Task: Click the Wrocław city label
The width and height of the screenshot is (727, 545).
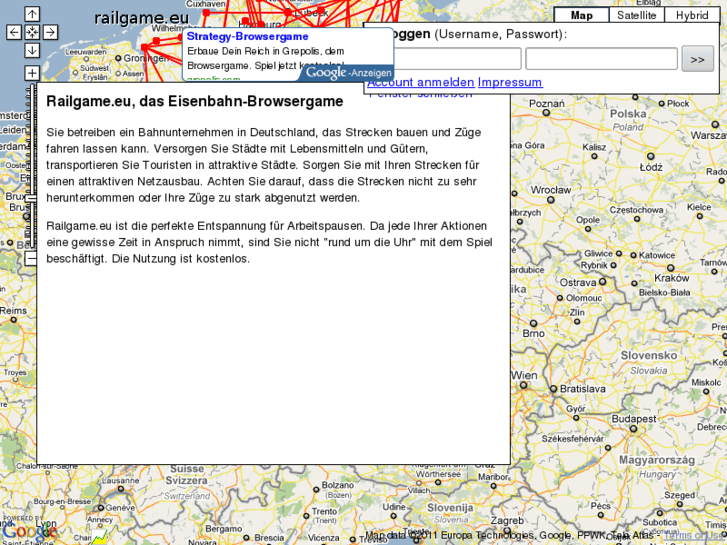Action: pyautogui.click(x=551, y=190)
